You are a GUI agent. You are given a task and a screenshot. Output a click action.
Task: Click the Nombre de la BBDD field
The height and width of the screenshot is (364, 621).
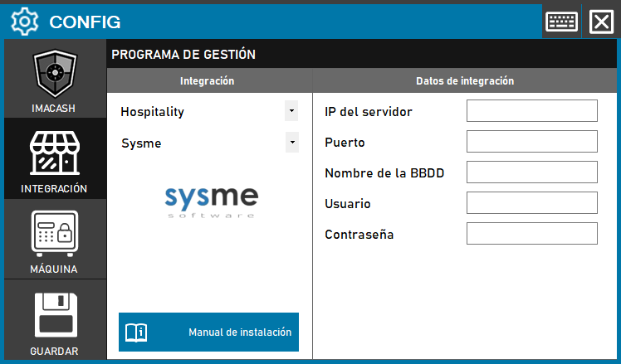(x=531, y=172)
